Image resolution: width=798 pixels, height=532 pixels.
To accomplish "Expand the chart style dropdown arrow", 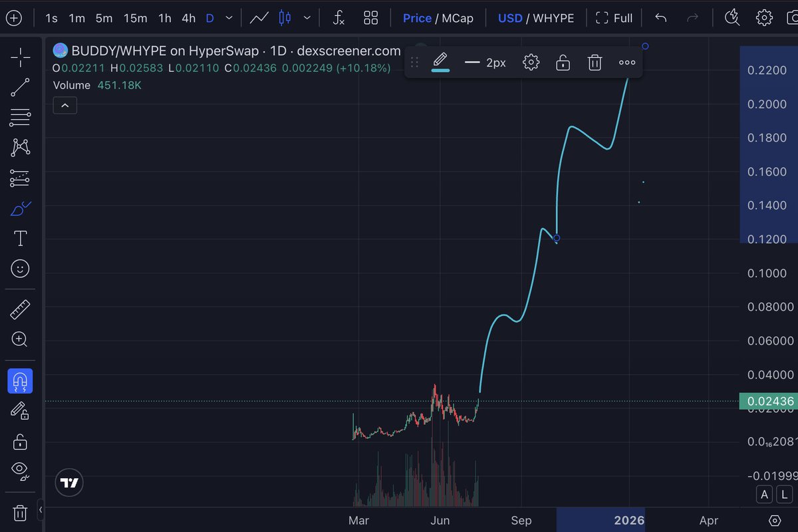I will click(307, 18).
